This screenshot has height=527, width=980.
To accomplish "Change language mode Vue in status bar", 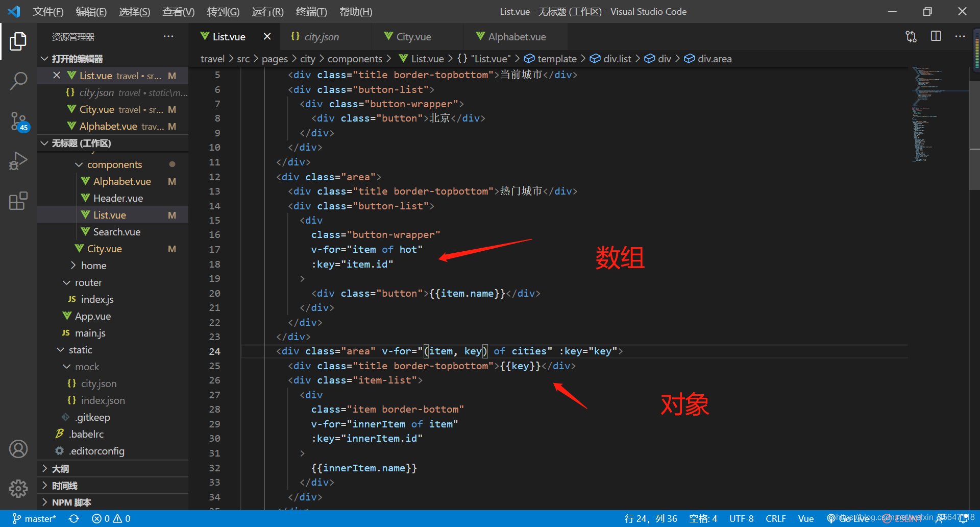I will [x=806, y=518].
